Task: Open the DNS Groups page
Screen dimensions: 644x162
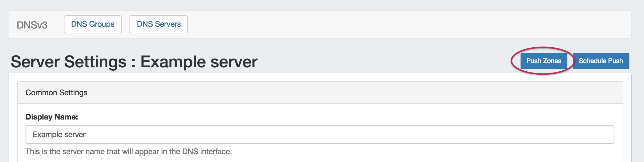Action: coord(93,24)
